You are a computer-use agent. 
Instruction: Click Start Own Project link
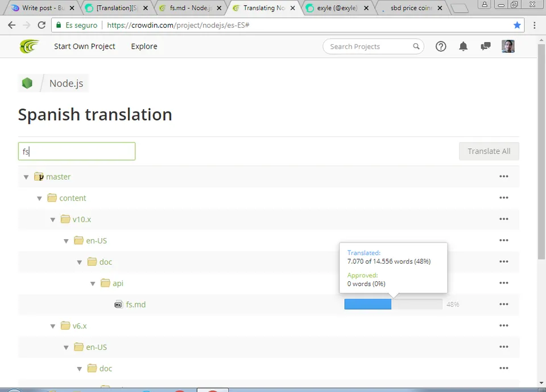pos(85,46)
